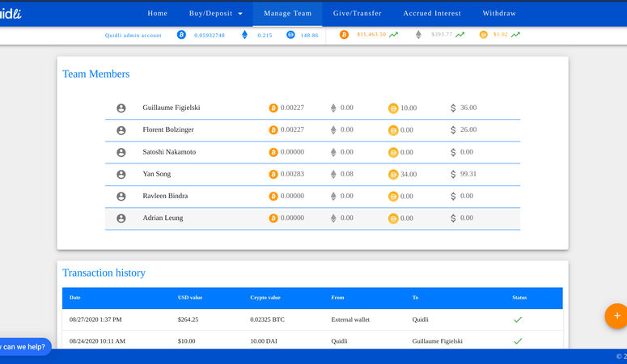The height and width of the screenshot is (364, 627).
Task: Click the Date column header
Action: 74,298
